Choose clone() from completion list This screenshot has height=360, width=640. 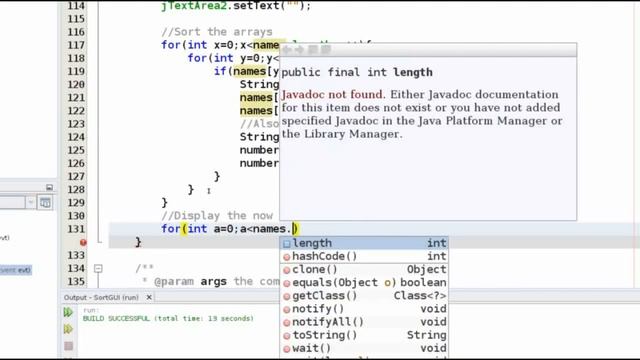pyautogui.click(x=364, y=269)
